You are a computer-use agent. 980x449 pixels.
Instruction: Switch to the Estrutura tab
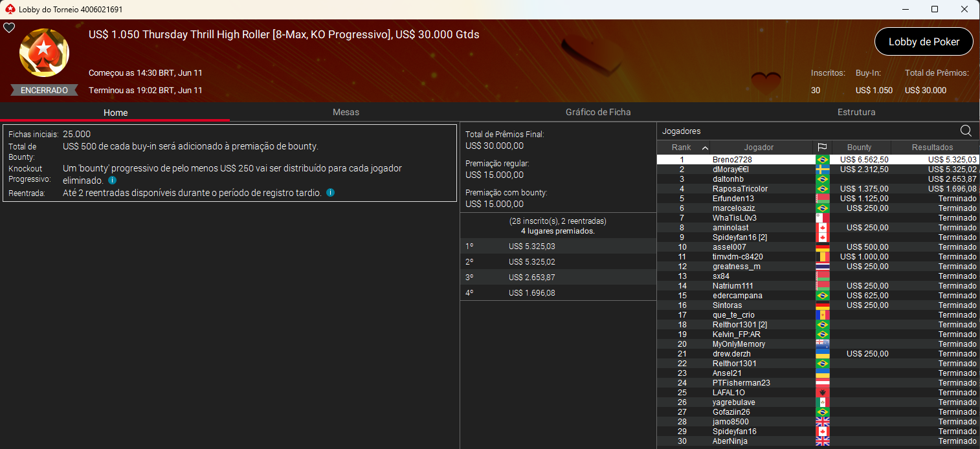856,112
